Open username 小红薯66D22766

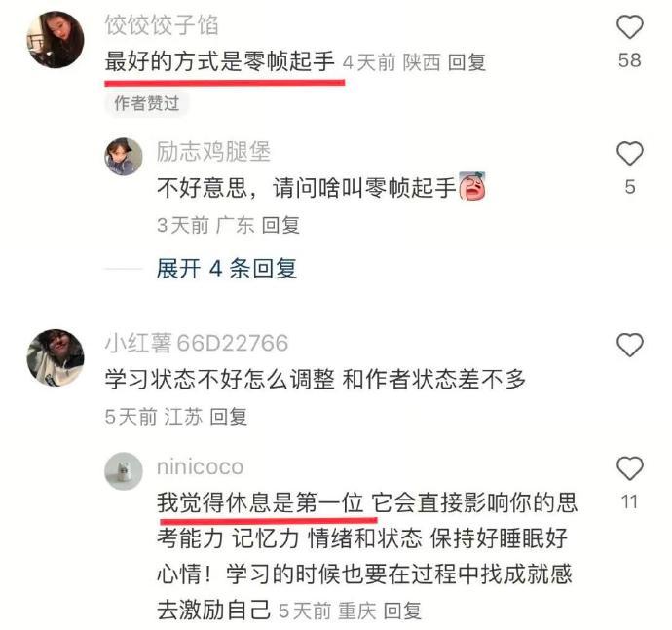coord(197,343)
